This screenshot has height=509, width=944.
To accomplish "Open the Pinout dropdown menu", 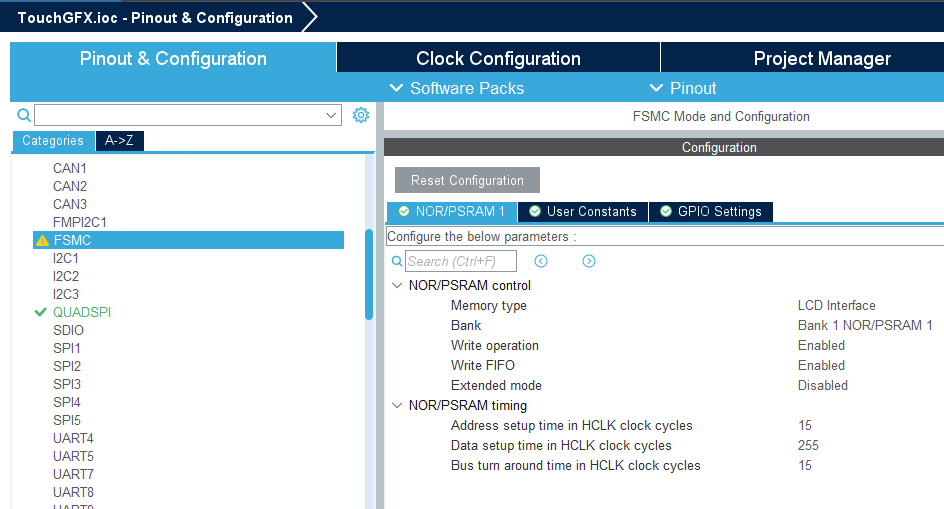I will [x=683, y=88].
